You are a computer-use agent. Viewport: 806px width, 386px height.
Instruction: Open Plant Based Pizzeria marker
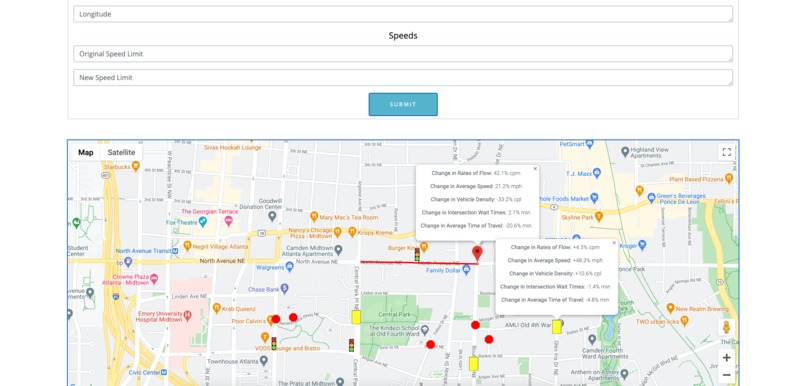(728, 178)
